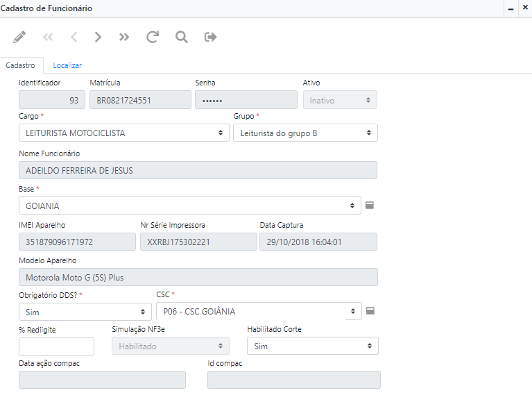The image size is (532, 393).
Task: Minimize the Cadastro de Funcionário window
Action: tap(511, 9)
